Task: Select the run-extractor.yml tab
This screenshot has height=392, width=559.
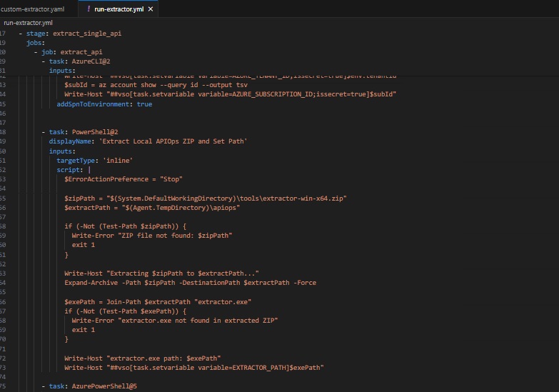Action: (x=119, y=9)
